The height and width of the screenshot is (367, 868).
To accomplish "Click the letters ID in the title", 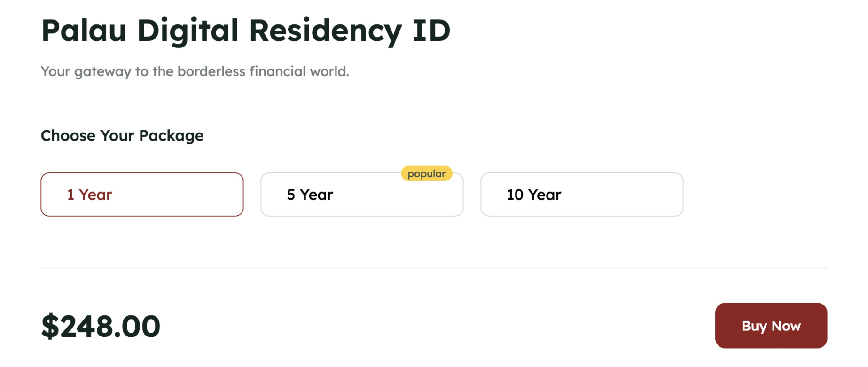I will coord(431,31).
